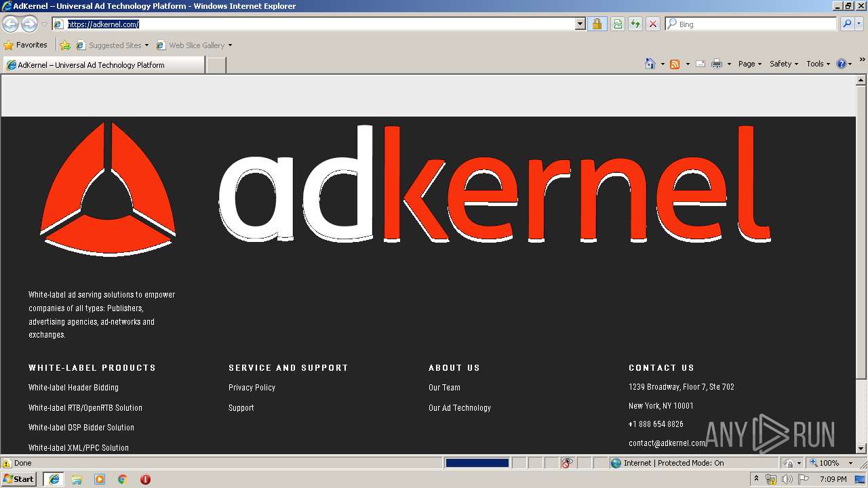Click the Stop loading icon
The image size is (868, 488).
(x=653, y=24)
